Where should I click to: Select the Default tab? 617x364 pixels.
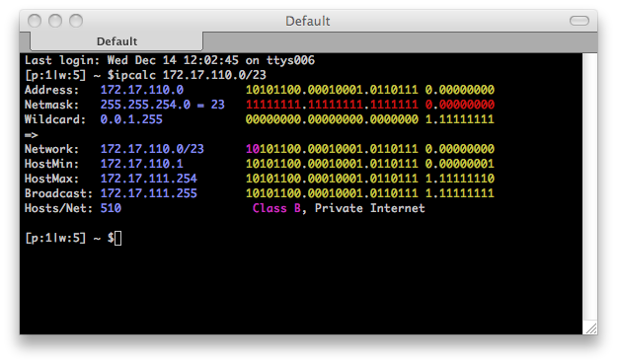[116, 41]
